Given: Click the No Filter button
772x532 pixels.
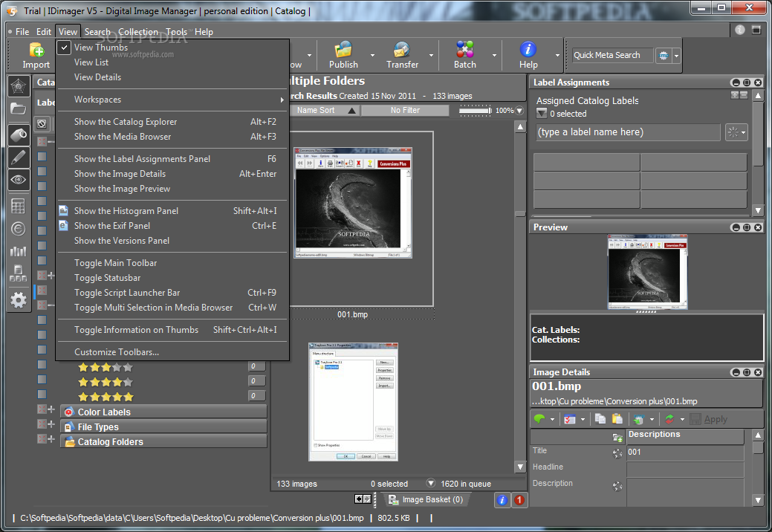Looking at the screenshot, I should pos(405,111).
